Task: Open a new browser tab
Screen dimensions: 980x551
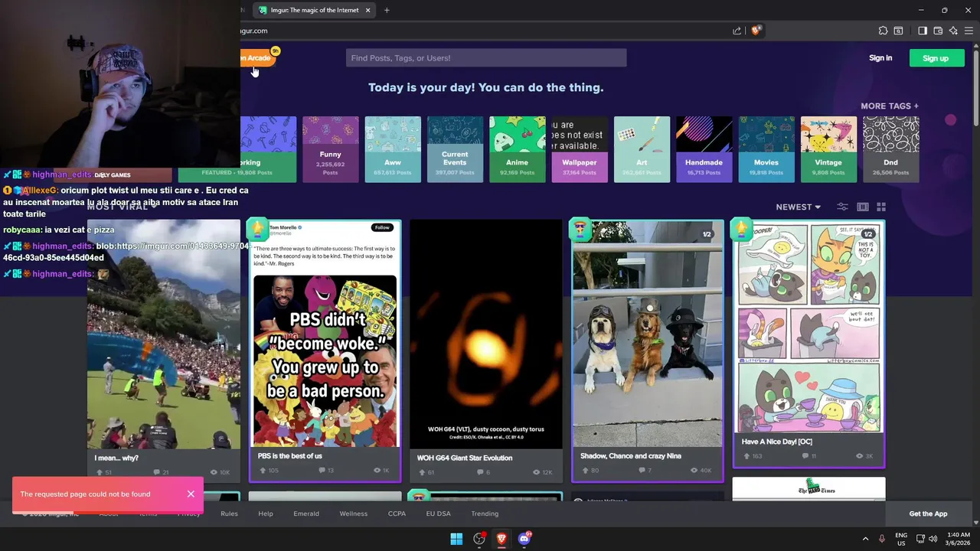Action: (x=387, y=10)
